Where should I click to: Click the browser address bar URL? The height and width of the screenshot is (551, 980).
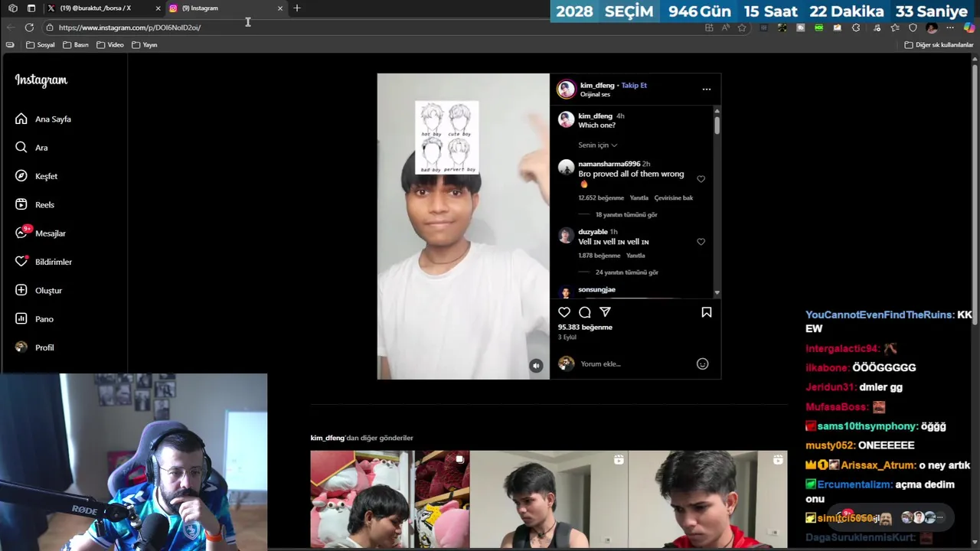click(129, 28)
